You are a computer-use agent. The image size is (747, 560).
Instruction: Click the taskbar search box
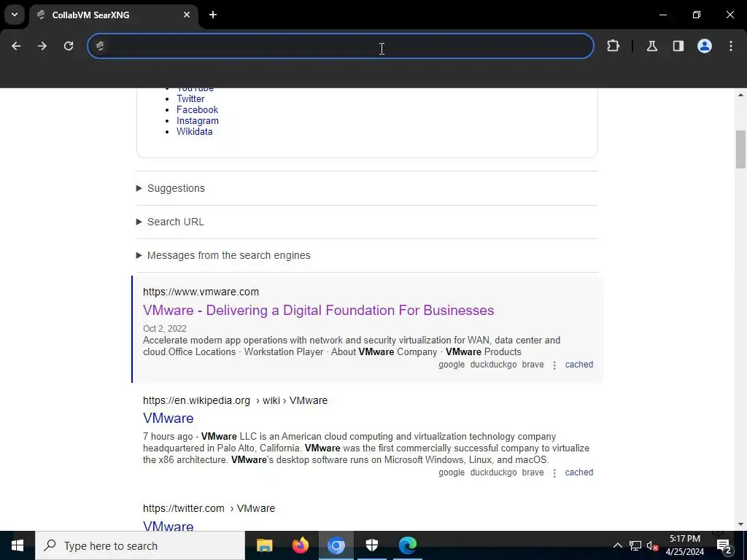[x=140, y=545]
